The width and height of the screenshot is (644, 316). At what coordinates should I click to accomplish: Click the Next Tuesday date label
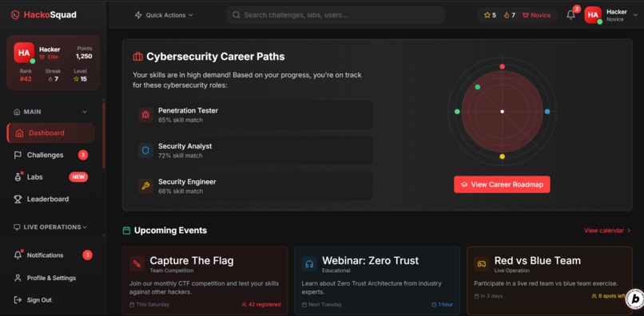tap(321, 305)
